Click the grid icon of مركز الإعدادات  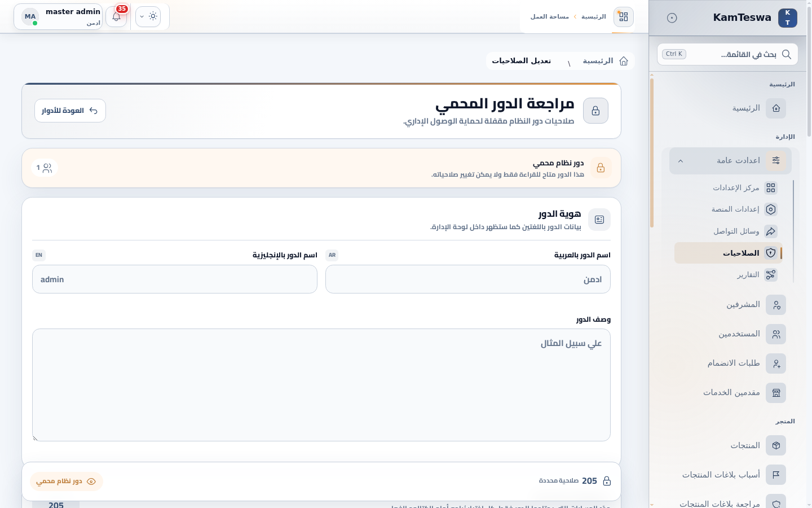click(x=771, y=187)
